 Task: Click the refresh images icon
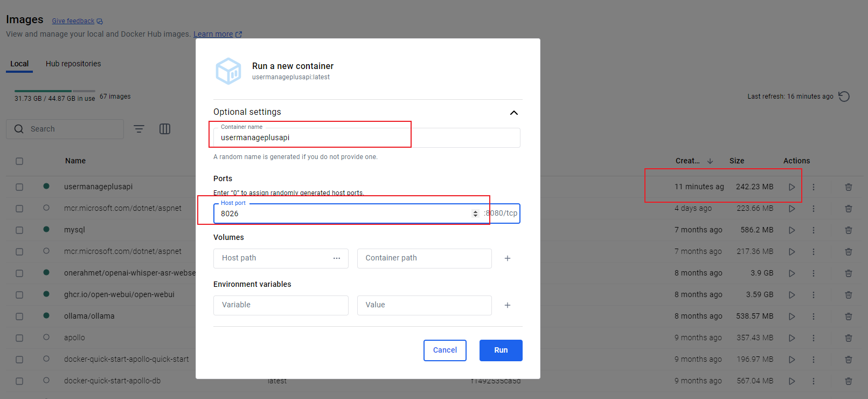(x=844, y=97)
